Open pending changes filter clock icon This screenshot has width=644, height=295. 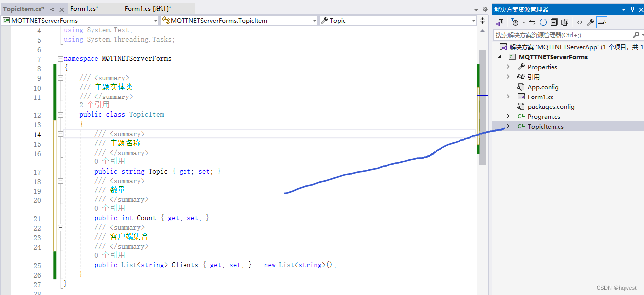pos(515,22)
